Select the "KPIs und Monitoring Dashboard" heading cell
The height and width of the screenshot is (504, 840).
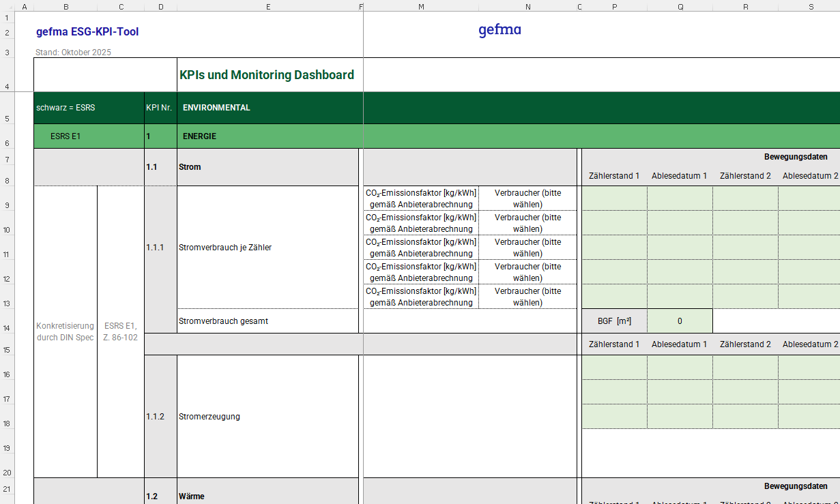pos(267,74)
